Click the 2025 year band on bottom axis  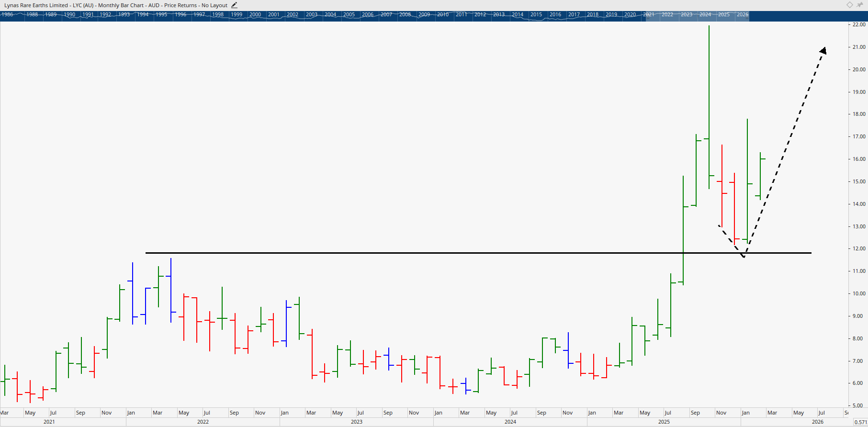[x=664, y=422]
